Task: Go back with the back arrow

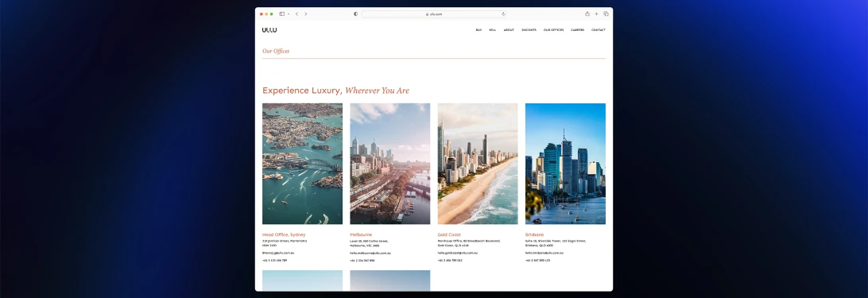Action: (296, 14)
